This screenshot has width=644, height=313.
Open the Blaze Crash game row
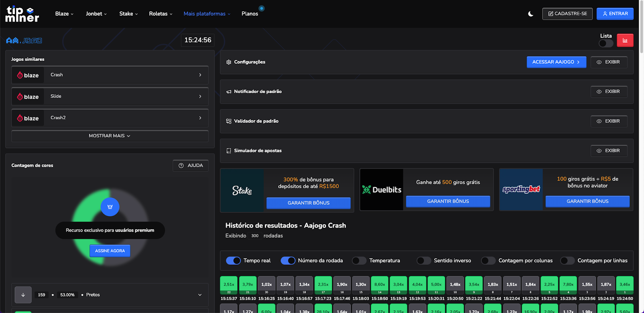click(x=110, y=75)
